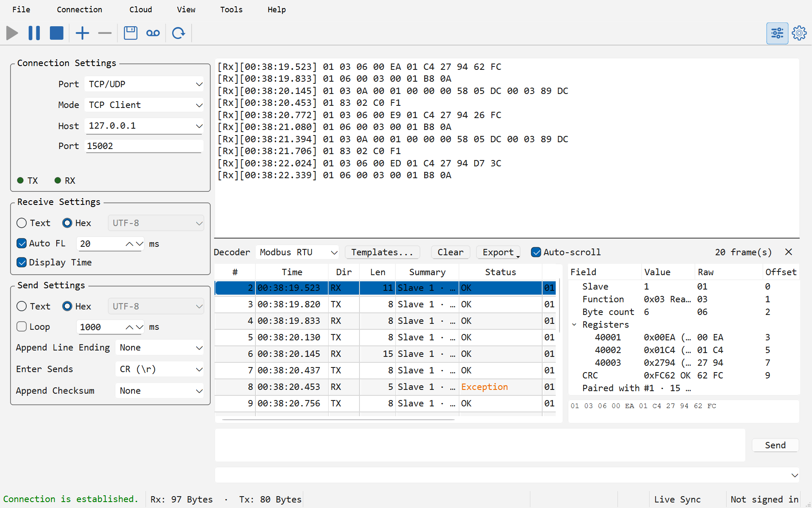Click the Port number 15002 field
This screenshot has height=508, width=812.
[x=144, y=146]
